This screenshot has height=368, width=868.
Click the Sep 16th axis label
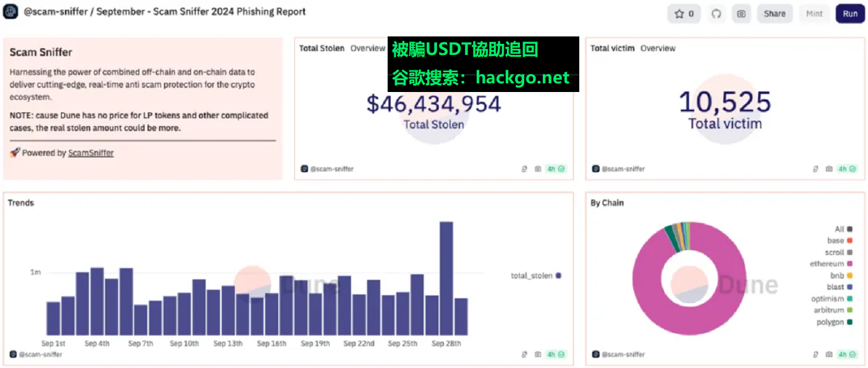(271, 343)
